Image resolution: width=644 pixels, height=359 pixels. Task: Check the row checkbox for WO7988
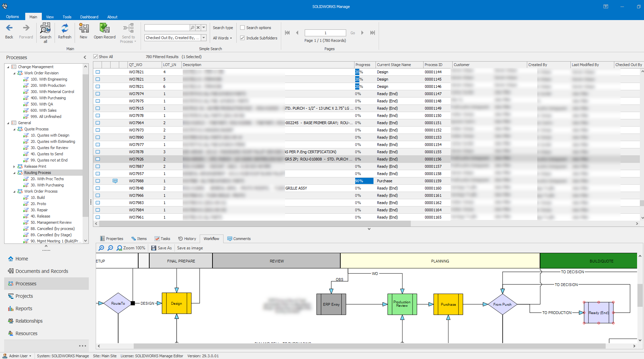(x=98, y=181)
